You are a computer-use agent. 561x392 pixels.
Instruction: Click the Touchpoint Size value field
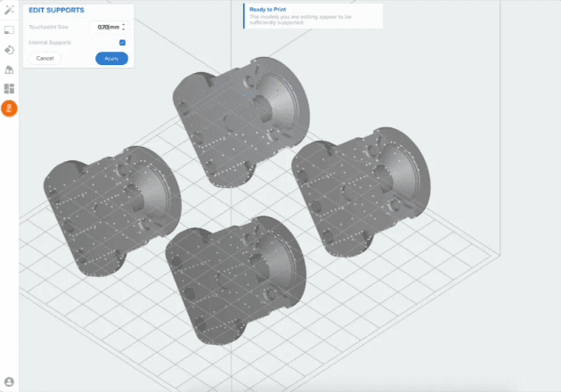pyautogui.click(x=106, y=28)
